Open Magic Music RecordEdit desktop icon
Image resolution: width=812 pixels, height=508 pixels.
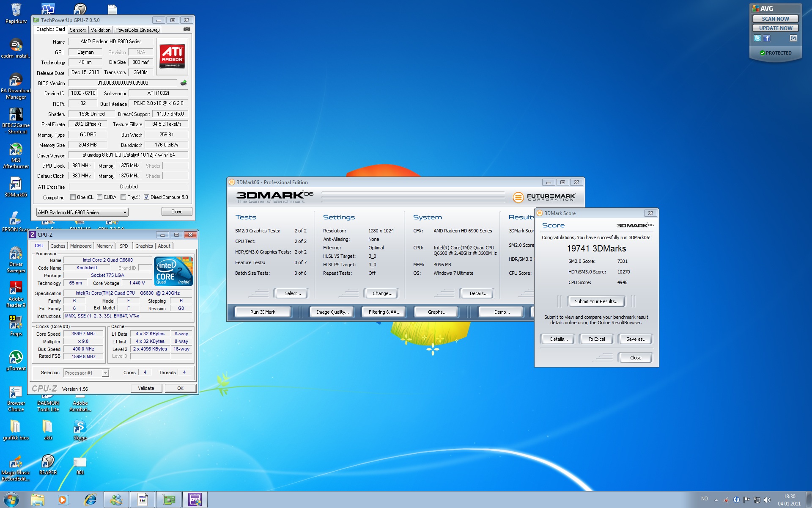pyautogui.click(x=16, y=468)
